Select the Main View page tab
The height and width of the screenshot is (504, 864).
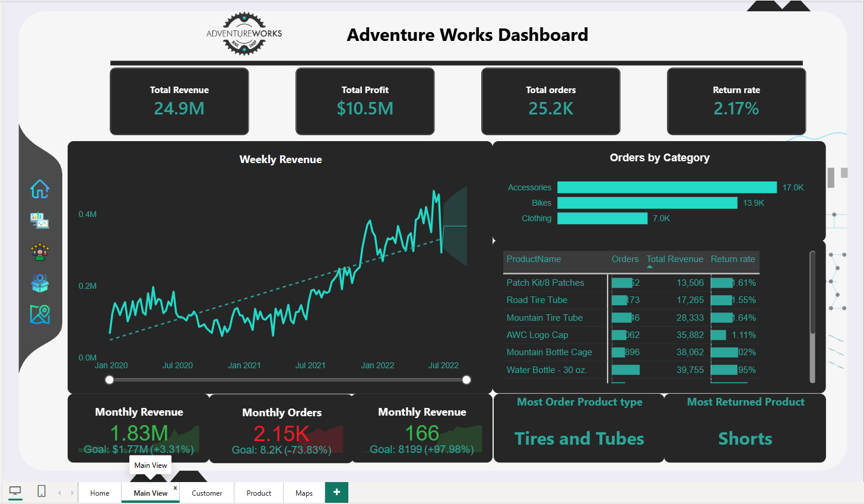(151, 493)
